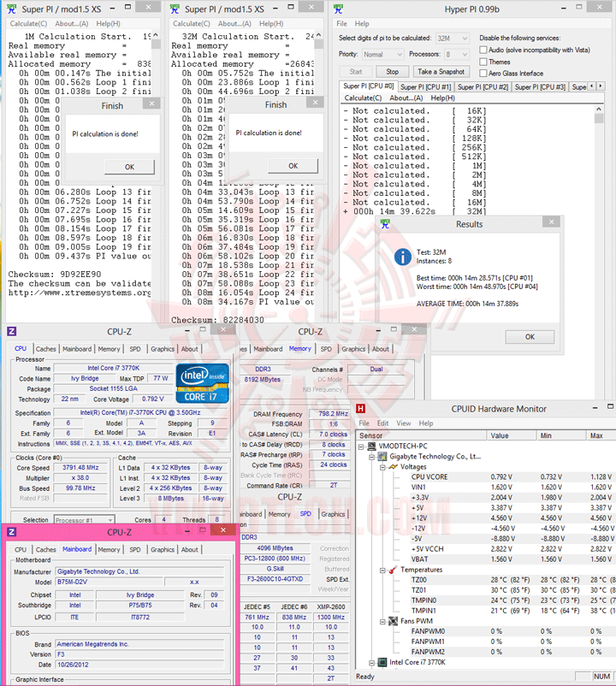Click OK in the 32M Finish dialog
This screenshot has width=616, height=686.
(293, 166)
